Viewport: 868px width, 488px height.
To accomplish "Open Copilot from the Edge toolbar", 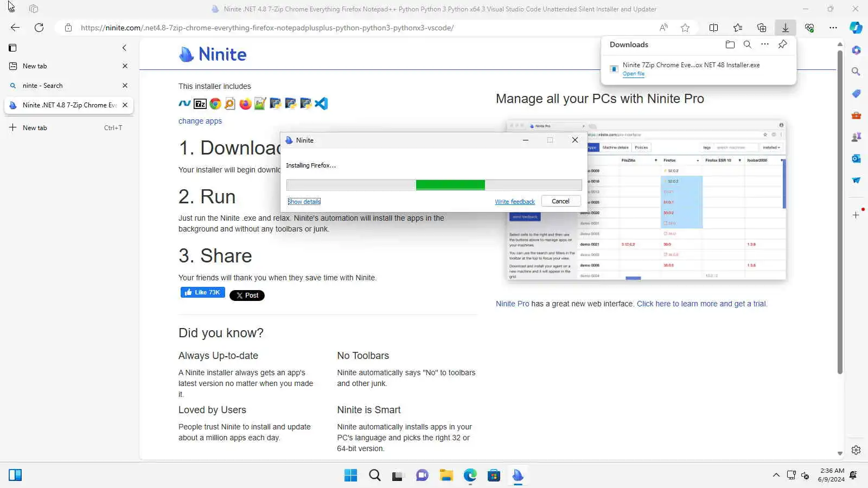I will pyautogui.click(x=856, y=28).
